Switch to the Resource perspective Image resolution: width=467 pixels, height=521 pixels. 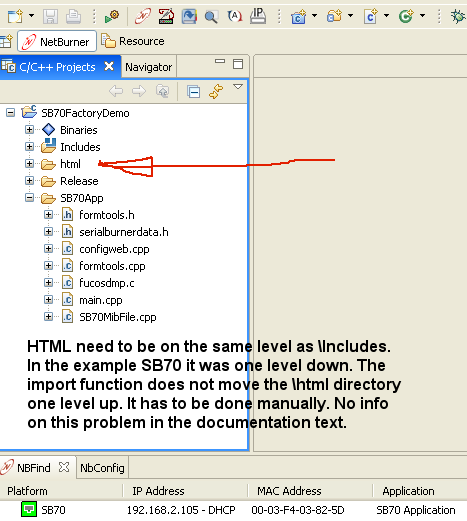133,41
